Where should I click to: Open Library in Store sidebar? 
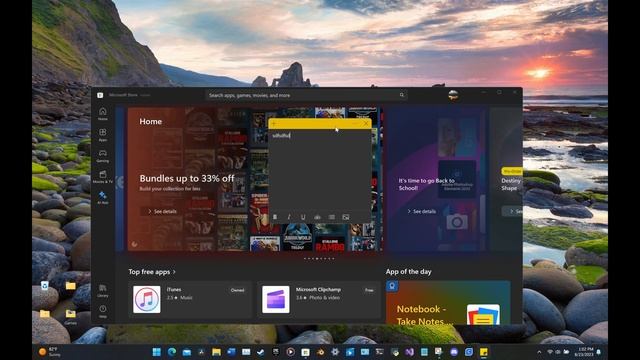pyautogui.click(x=102, y=291)
